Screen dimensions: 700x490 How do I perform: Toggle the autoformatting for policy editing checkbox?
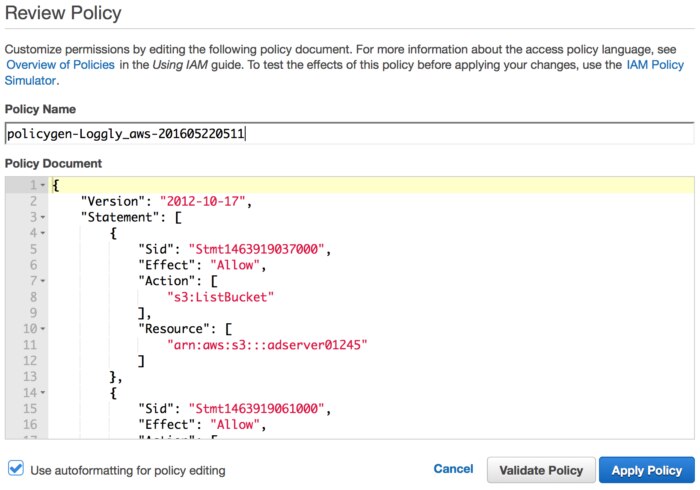[15, 469]
